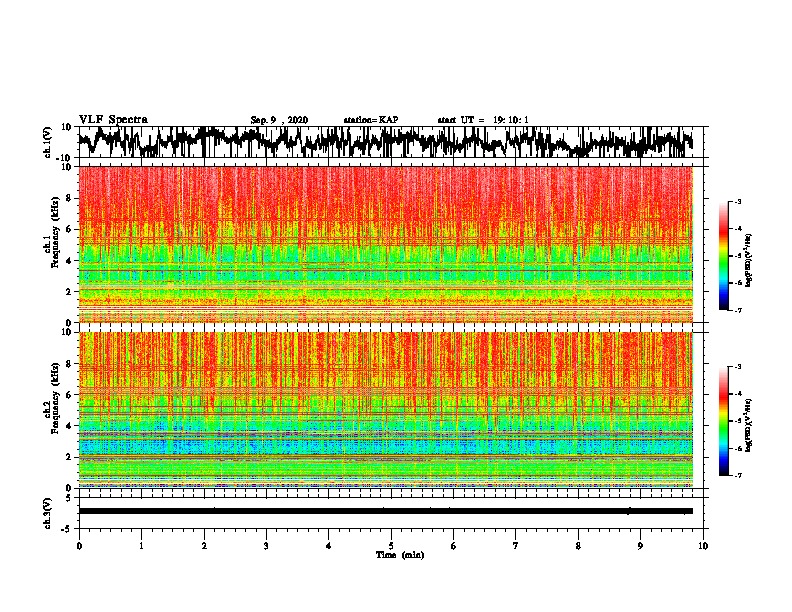Click the "6" kHz tick of ch.2 spectrogram
Screen dimensions: 792x612
70,395
